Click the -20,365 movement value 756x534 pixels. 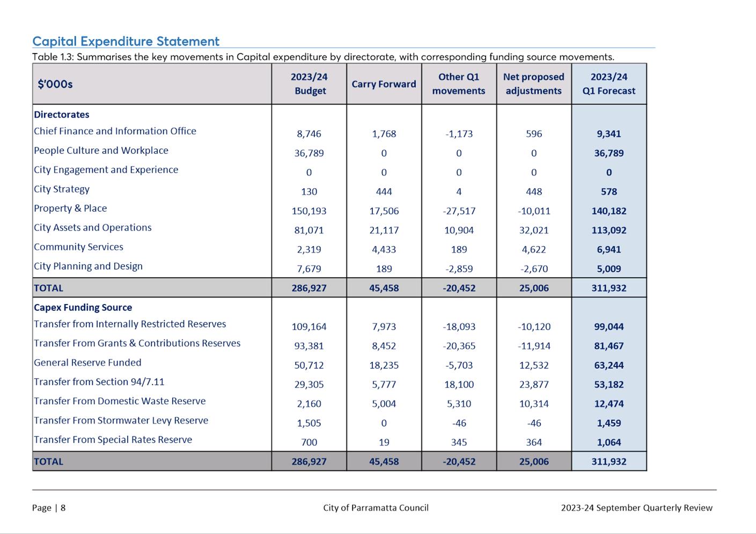pyautogui.click(x=459, y=346)
